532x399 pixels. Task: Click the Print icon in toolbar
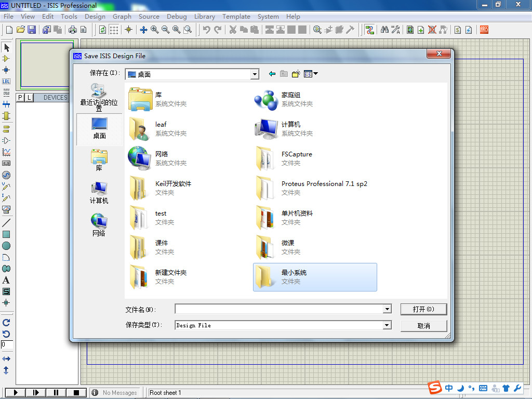(73, 30)
